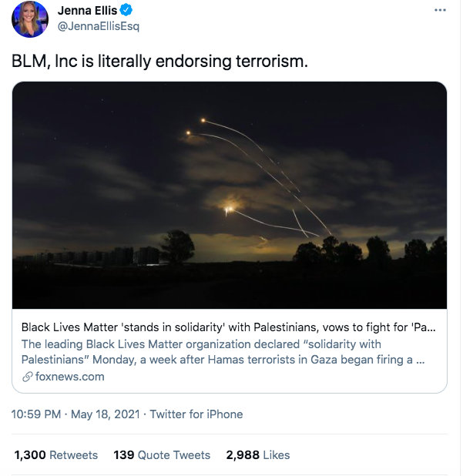
Task: Open the night sky missile article image
Action: pyautogui.click(x=230, y=195)
